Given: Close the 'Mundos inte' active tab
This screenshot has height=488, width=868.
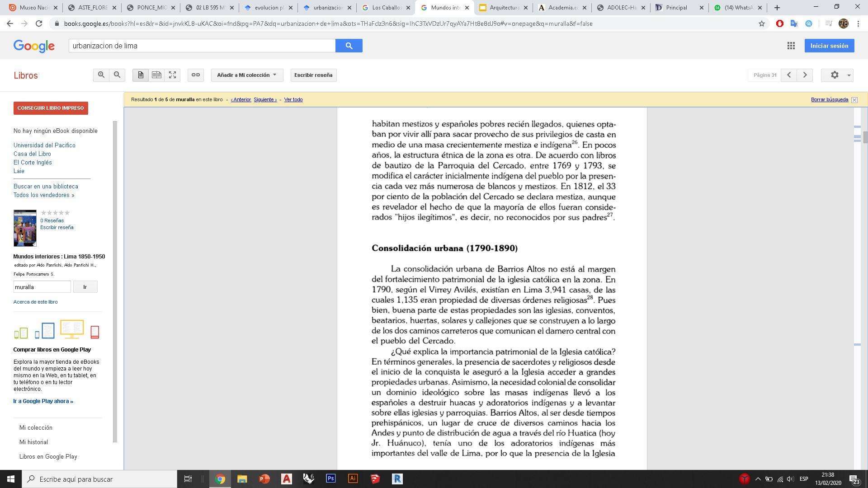Looking at the screenshot, I should click(467, 8).
